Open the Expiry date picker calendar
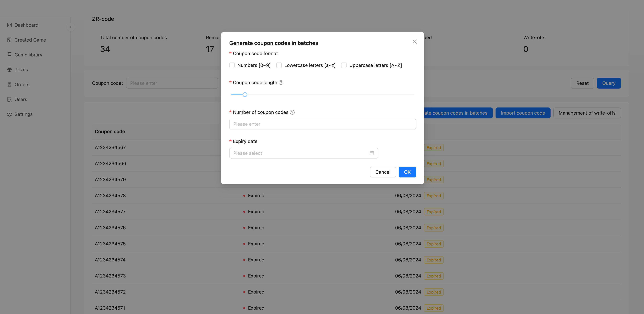The image size is (644, 314). pyautogui.click(x=371, y=153)
